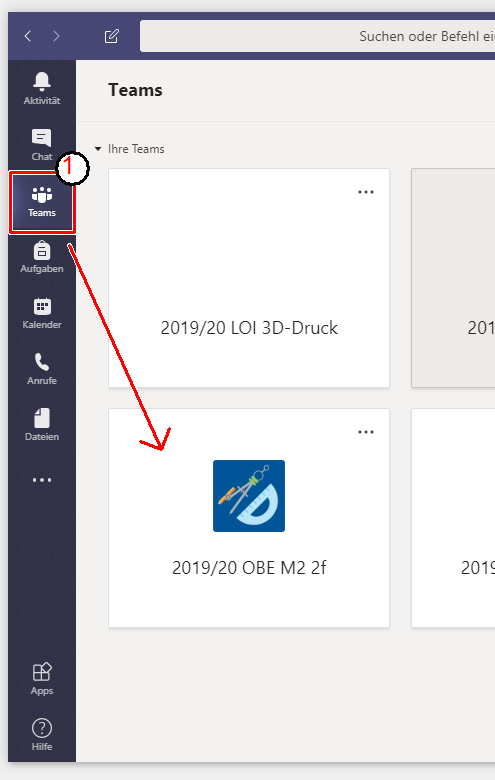495x780 pixels.
Task: Open more options for 2019/20 LOI 3D-Druck
Action: click(x=366, y=192)
